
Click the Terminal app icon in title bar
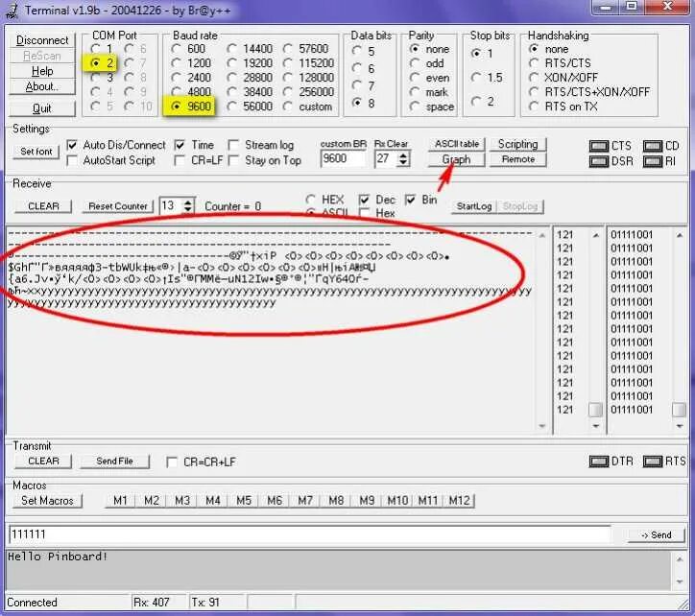12,11
